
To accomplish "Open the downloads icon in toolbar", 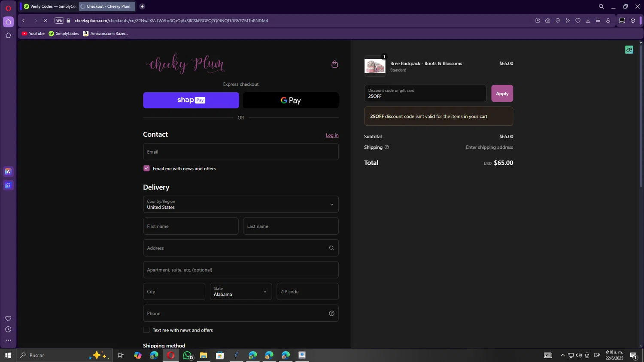I will 588,21.
